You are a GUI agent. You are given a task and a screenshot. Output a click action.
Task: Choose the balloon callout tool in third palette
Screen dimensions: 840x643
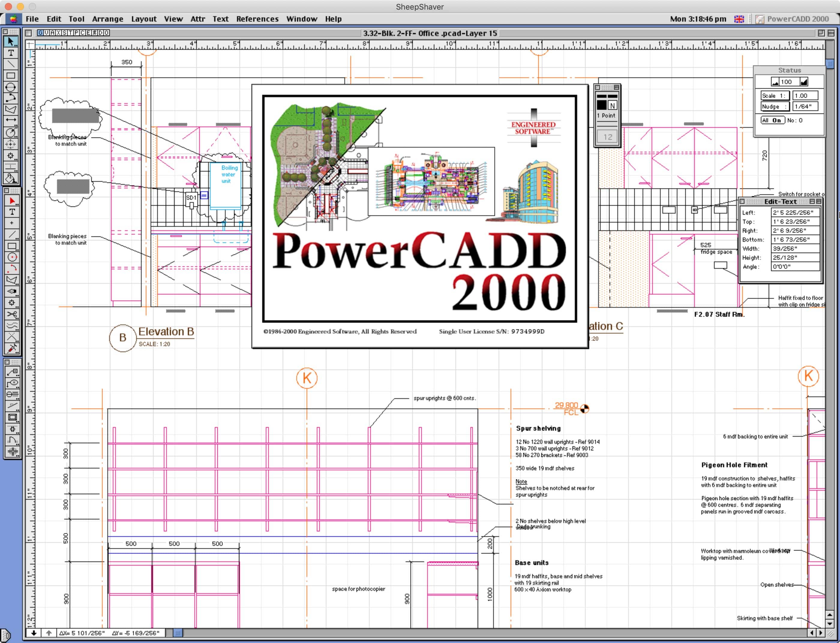tap(13, 384)
